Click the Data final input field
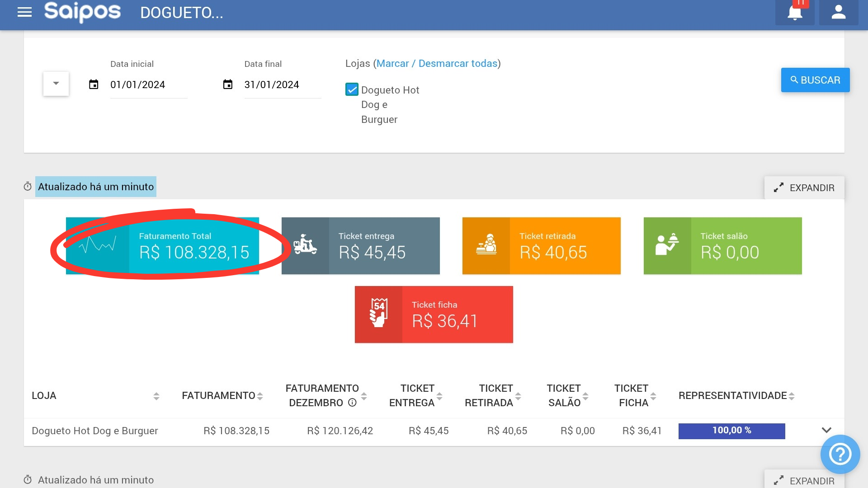 pyautogui.click(x=282, y=85)
